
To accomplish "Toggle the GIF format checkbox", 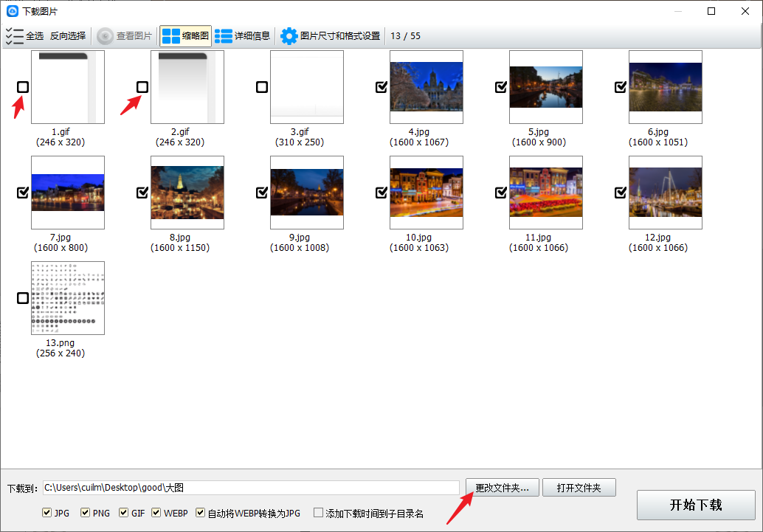I will tap(123, 513).
